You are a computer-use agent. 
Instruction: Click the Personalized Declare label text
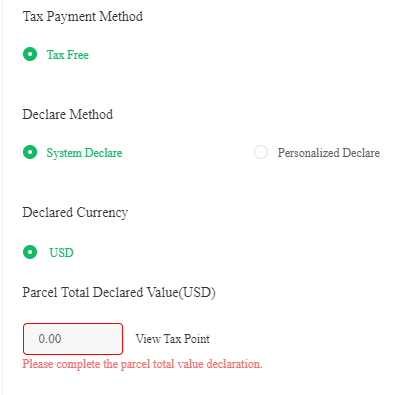[x=329, y=153]
